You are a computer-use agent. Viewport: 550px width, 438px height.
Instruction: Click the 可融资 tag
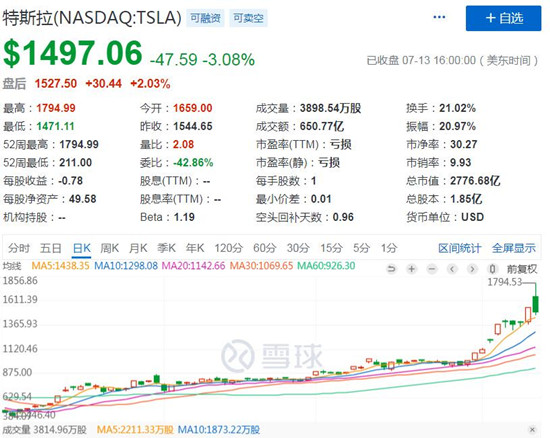pyautogui.click(x=205, y=18)
